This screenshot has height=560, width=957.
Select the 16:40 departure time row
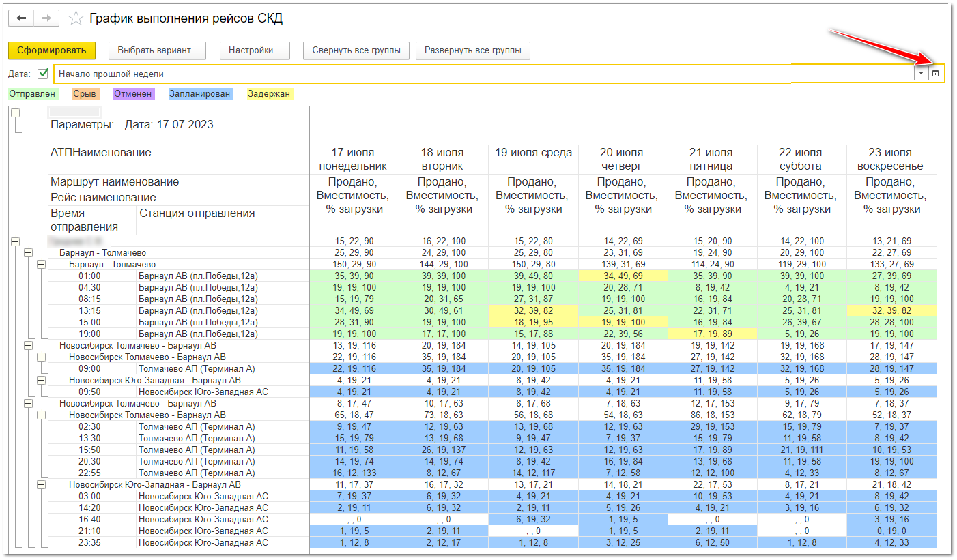91,520
